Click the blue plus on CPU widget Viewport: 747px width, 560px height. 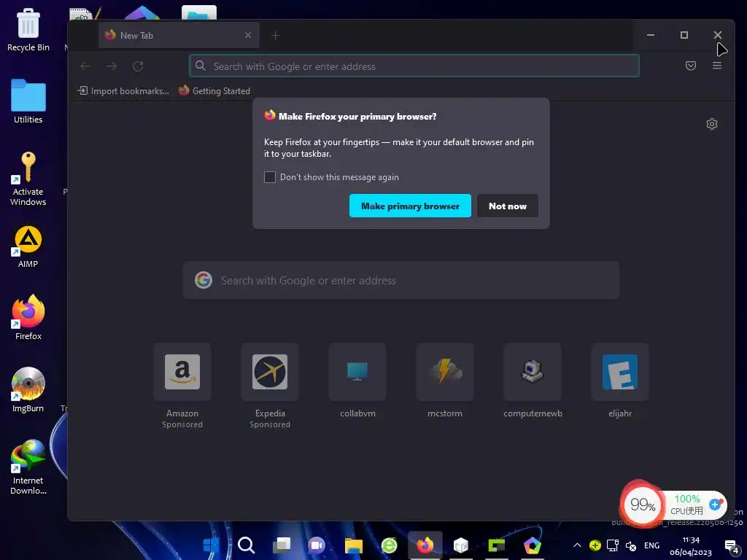click(715, 505)
